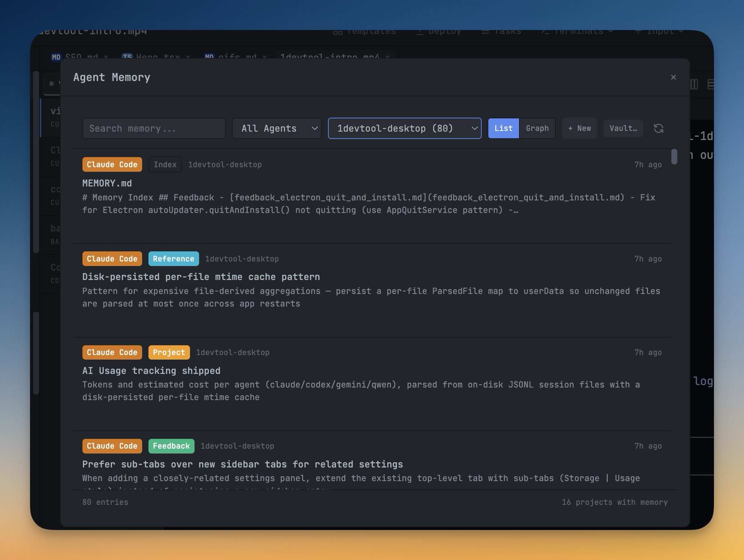Click the blue Reference tag badge
The height and width of the screenshot is (560, 744).
coord(173,259)
